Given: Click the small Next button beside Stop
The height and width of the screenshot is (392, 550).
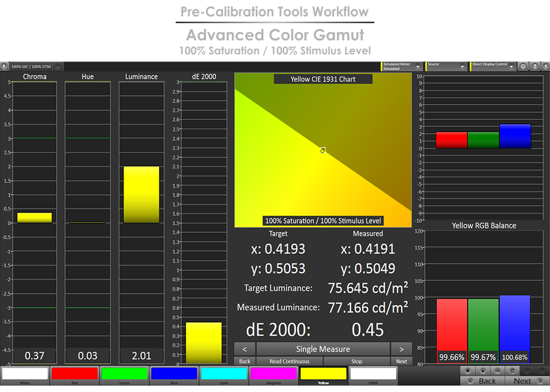Looking at the screenshot, I should pyautogui.click(x=401, y=361).
